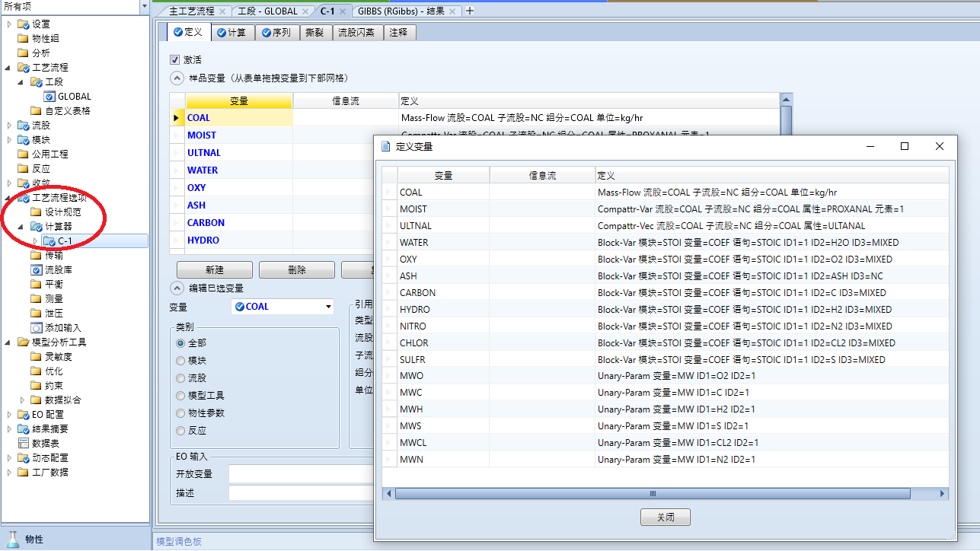Click the 信息流 column header in main grid
The width and height of the screenshot is (980, 551).
point(346,101)
